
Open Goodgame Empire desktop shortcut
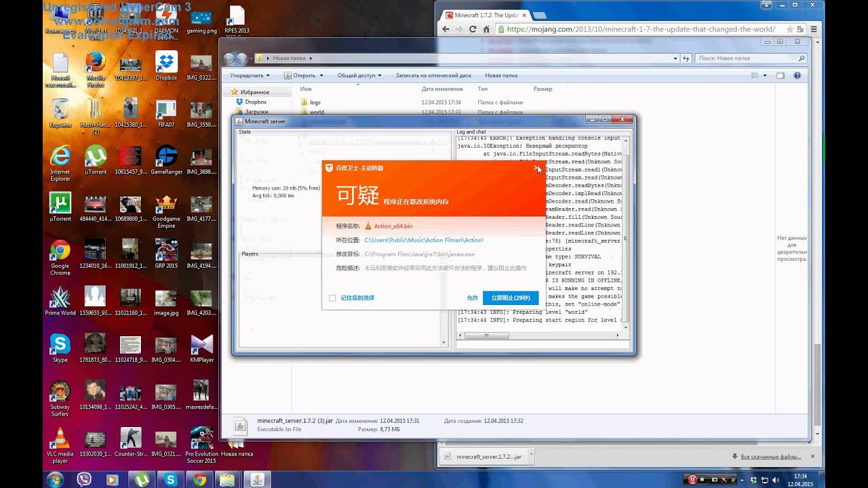point(166,211)
